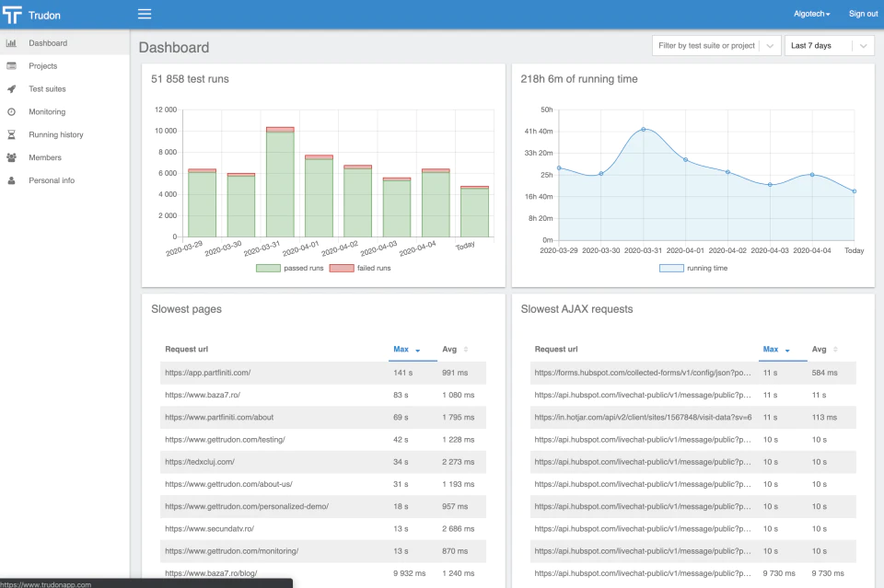Open the Filter by test suite dropdown
884x588 pixels.
pyautogui.click(x=716, y=46)
